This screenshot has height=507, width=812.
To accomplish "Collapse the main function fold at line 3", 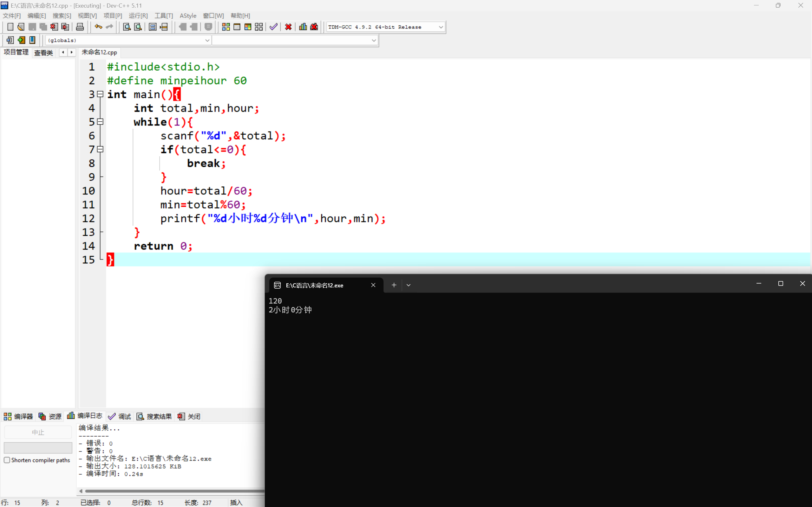I will pos(100,94).
